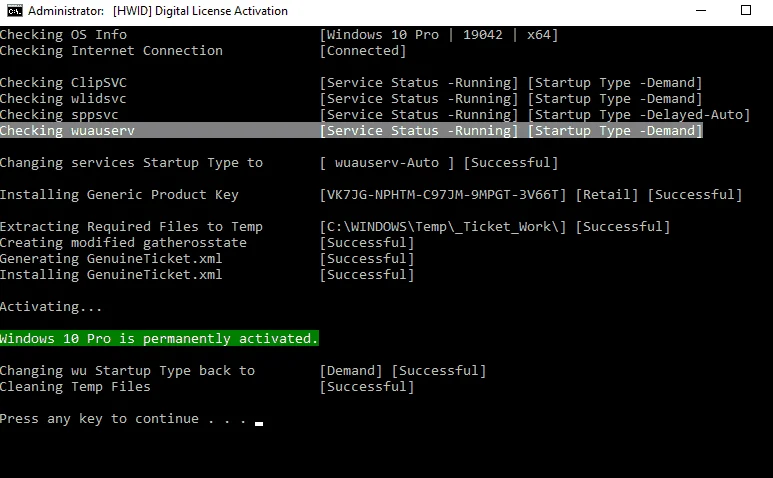Image resolution: width=773 pixels, height=478 pixels.
Task: Click the 'Activating...' text
Action: click(51, 307)
